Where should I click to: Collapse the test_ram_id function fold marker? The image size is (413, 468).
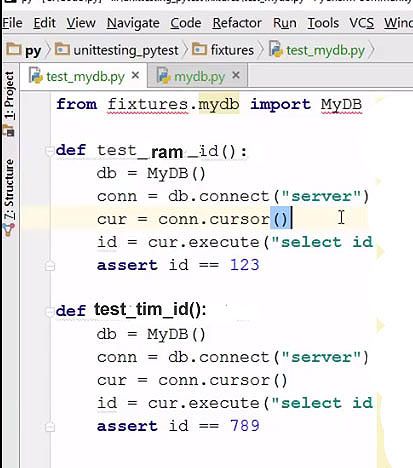(50, 151)
